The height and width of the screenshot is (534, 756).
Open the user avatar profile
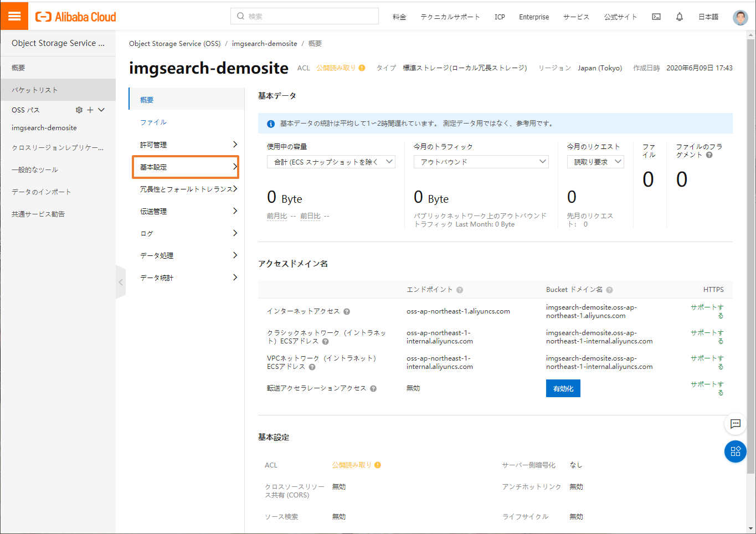coord(740,17)
